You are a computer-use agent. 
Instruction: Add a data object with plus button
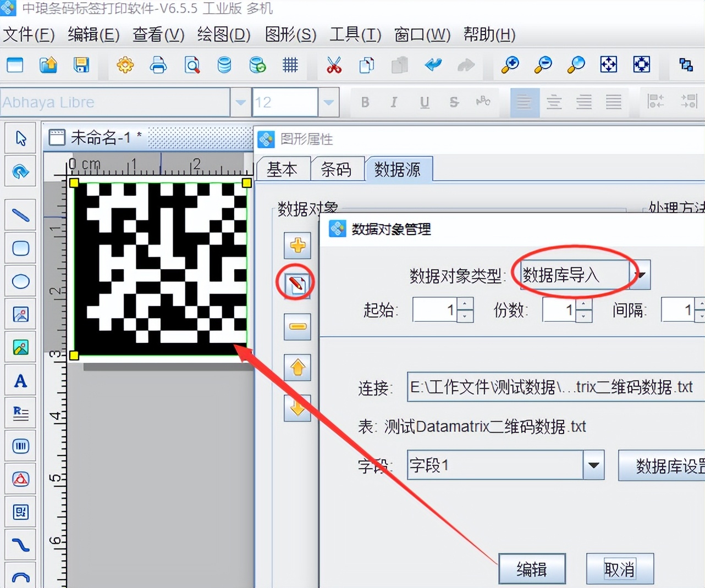(298, 245)
